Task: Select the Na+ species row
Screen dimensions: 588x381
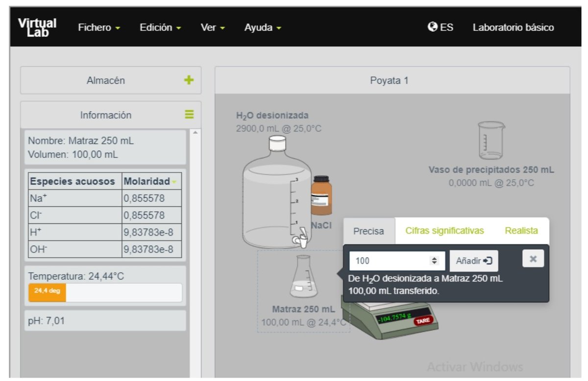Action: coord(105,198)
